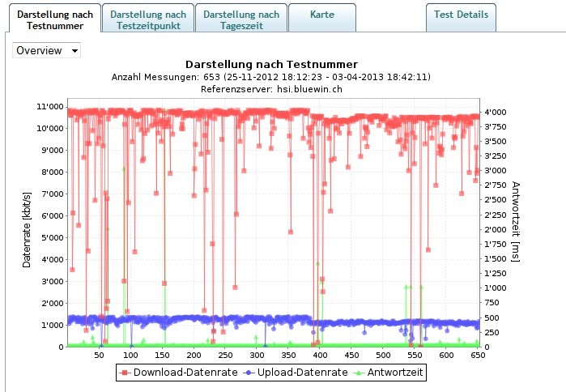
Task: Click the 4'000 tick on right axis
Action: 496,112
